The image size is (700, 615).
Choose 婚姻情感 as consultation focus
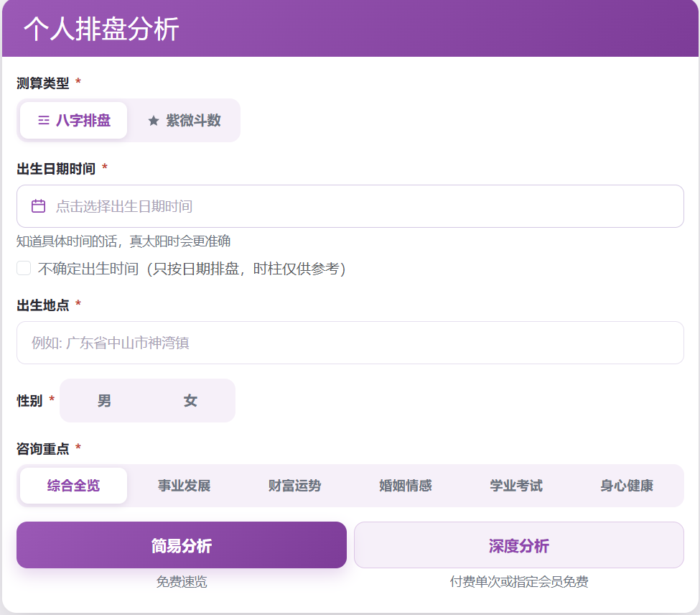point(406,486)
